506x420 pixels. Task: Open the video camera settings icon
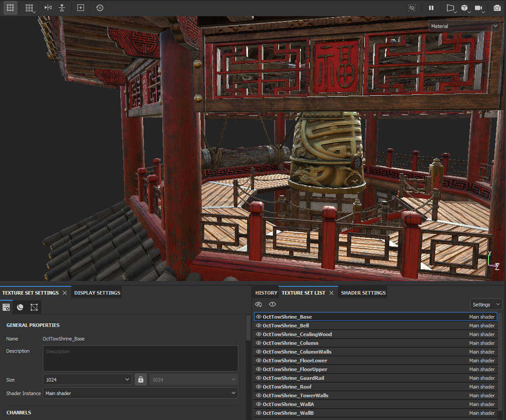[x=479, y=8]
